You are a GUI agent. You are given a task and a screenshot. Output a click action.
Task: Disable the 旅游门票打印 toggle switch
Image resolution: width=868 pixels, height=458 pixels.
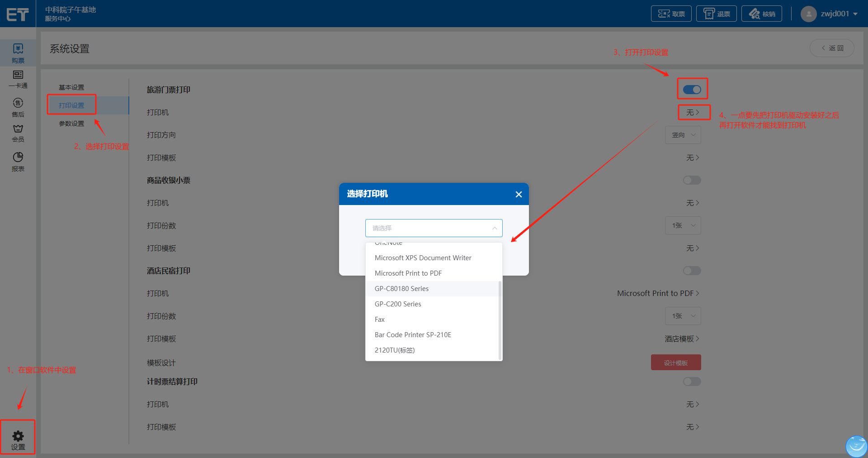pos(692,90)
